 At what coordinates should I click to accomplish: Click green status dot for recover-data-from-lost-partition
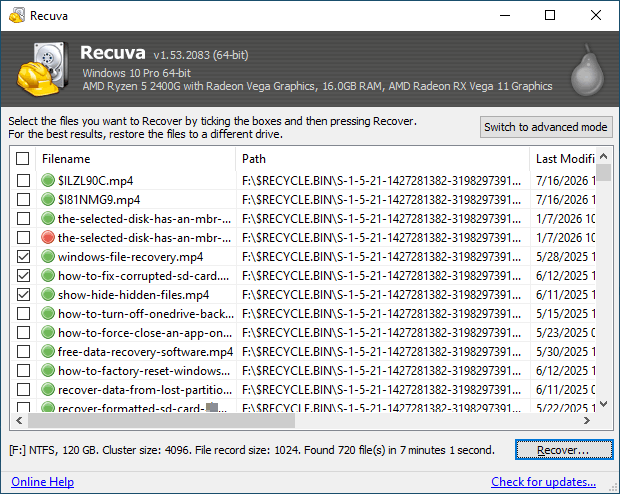click(x=48, y=389)
